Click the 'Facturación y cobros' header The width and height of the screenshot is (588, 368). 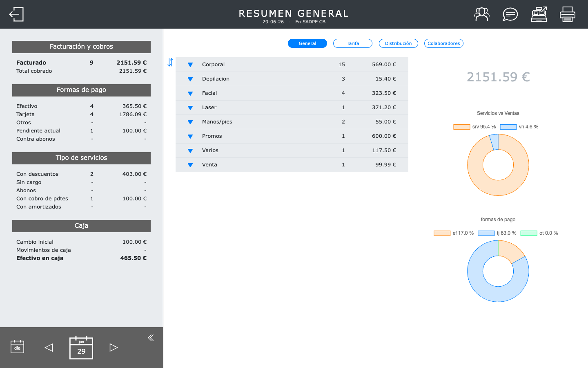pyautogui.click(x=81, y=47)
